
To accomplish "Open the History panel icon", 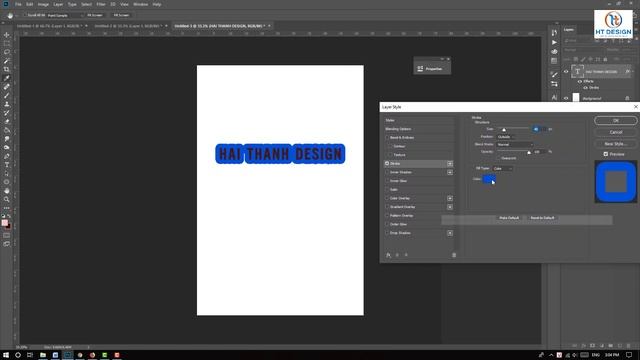I will click(x=554, y=33).
